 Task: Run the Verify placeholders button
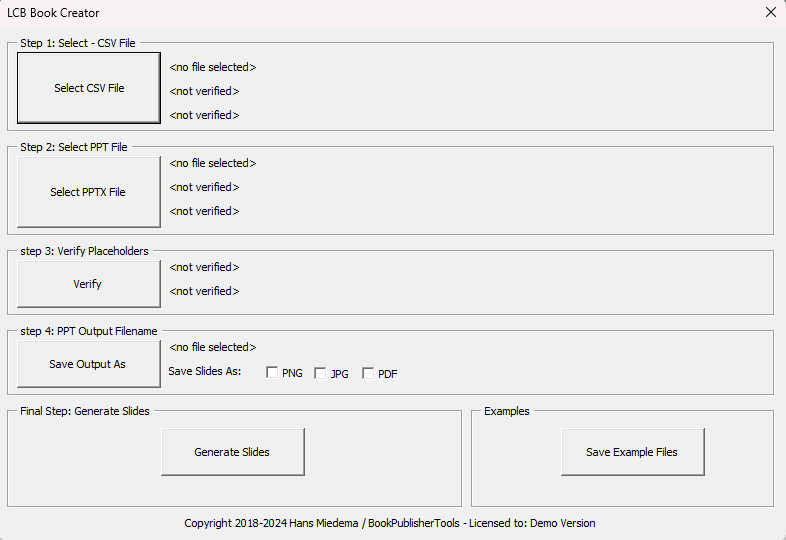point(89,284)
